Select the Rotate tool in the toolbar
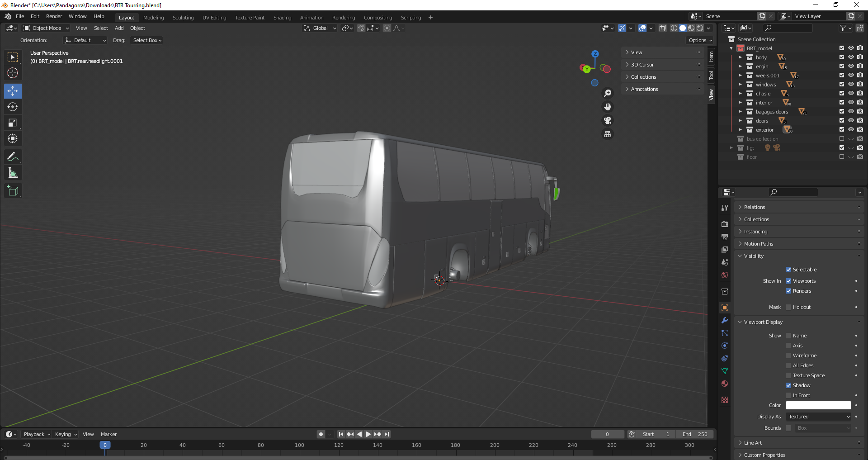 click(x=13, y=107)
